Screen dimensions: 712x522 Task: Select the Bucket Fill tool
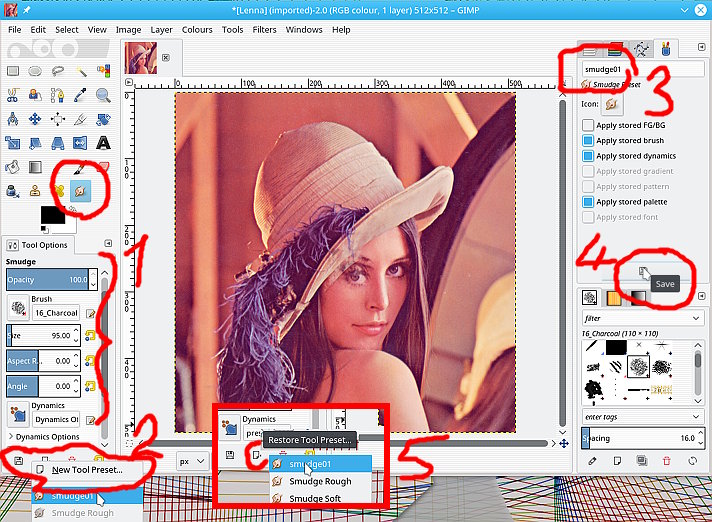click(x=13, y=167)
